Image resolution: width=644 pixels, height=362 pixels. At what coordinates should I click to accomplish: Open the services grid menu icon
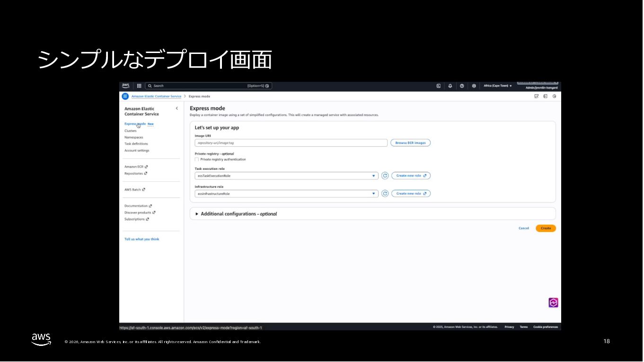tap(139, 86)
